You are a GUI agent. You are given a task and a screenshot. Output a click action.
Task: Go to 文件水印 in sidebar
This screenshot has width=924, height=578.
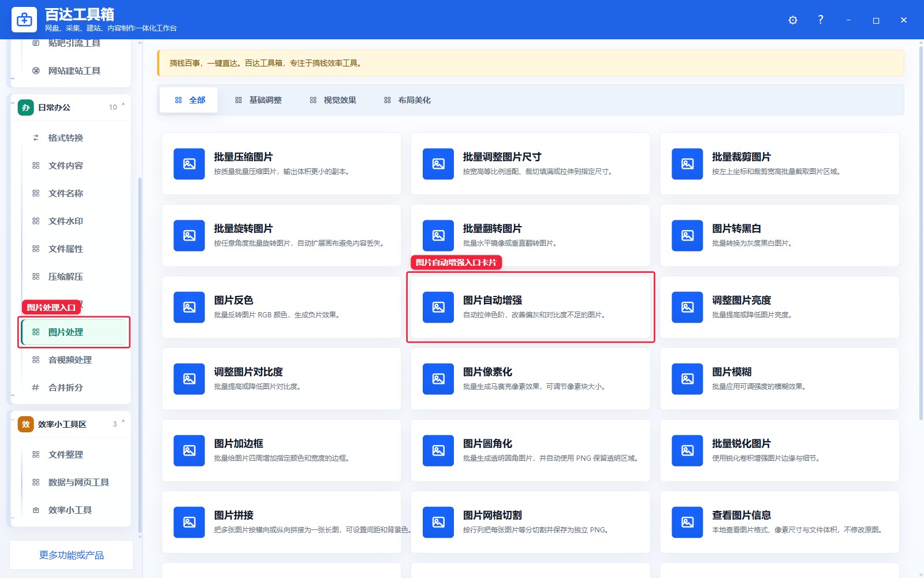(x=74, y=221)
